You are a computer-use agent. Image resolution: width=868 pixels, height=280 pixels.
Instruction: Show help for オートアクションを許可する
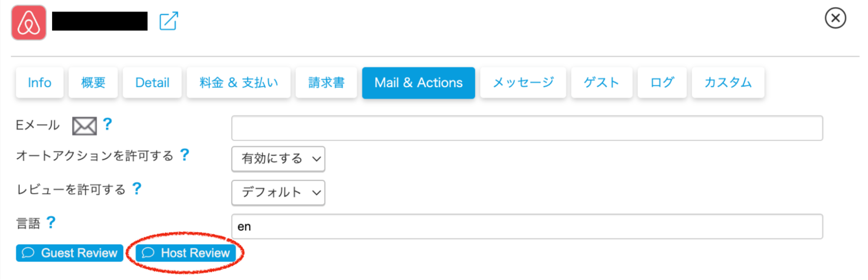click(x=185, y=155)
